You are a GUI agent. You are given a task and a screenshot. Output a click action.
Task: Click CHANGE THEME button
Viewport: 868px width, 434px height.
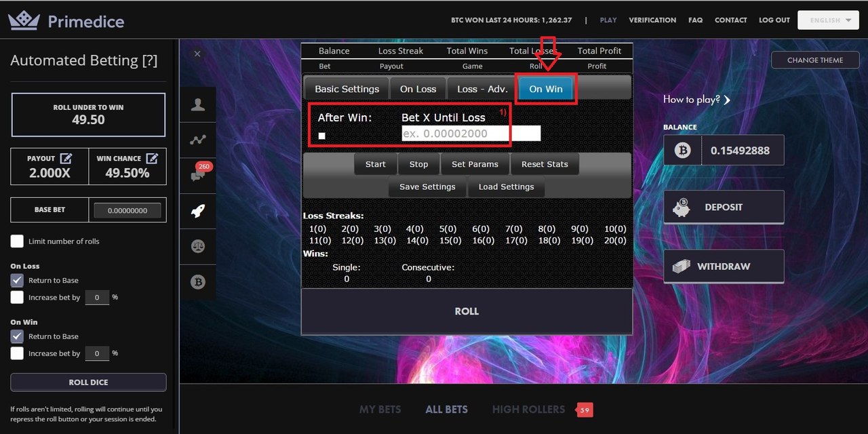(815, 60)
